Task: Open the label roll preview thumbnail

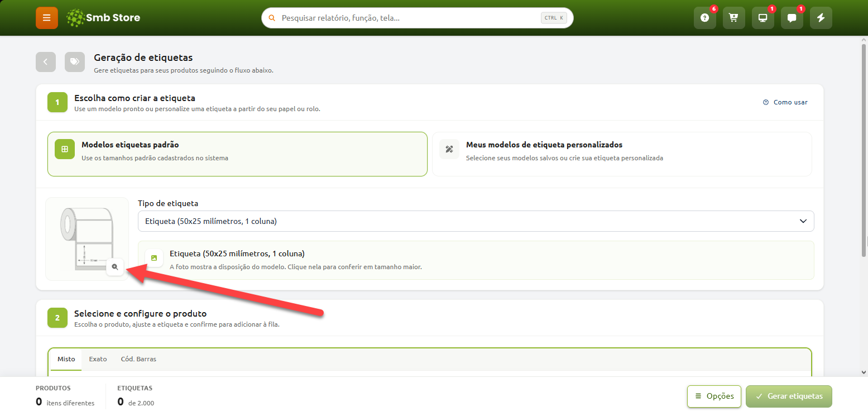Action: click(87, 238)
